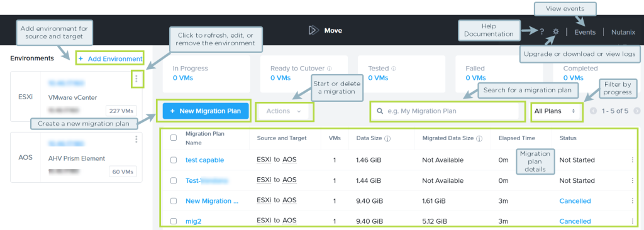Click the Migrated Data Size info icon
Viewport: 644px width, 230px height.
479,139
